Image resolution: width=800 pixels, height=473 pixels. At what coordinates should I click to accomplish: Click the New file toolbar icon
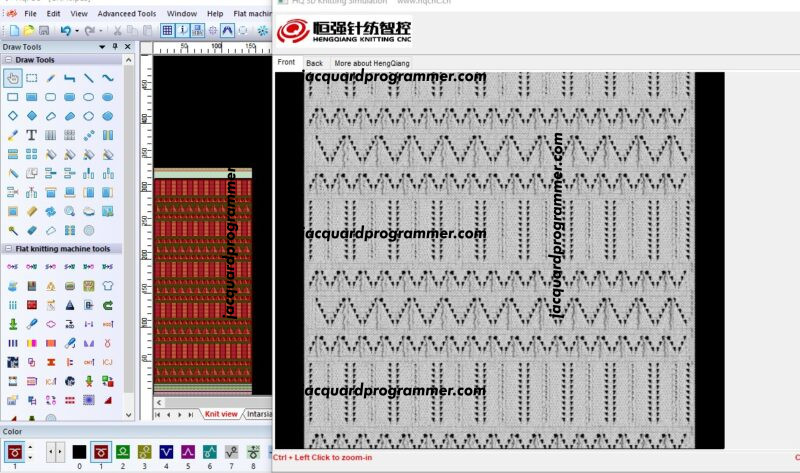pos(14,31)
